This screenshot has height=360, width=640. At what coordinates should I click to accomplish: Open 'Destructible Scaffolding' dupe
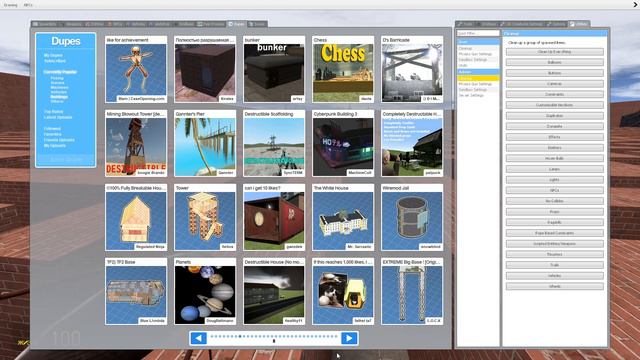tap(274, 143)
